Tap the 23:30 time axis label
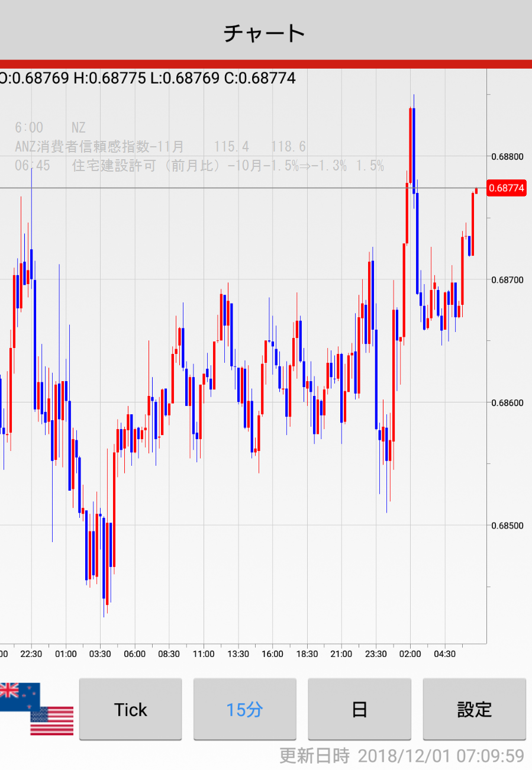The width and height of the screenshot is (532, 770). pyautogui.click(x=376, y=654)
